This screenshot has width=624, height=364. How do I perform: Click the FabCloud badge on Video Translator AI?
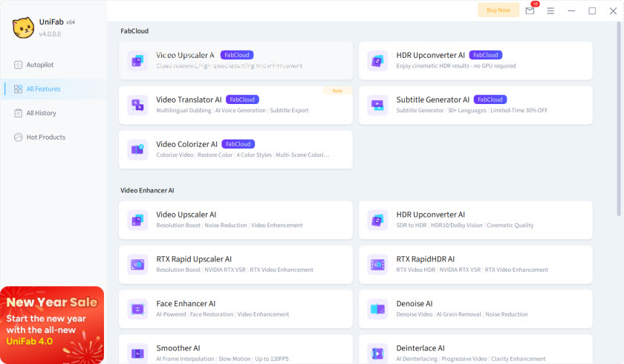pyautogui.click(x=242, y=100)
